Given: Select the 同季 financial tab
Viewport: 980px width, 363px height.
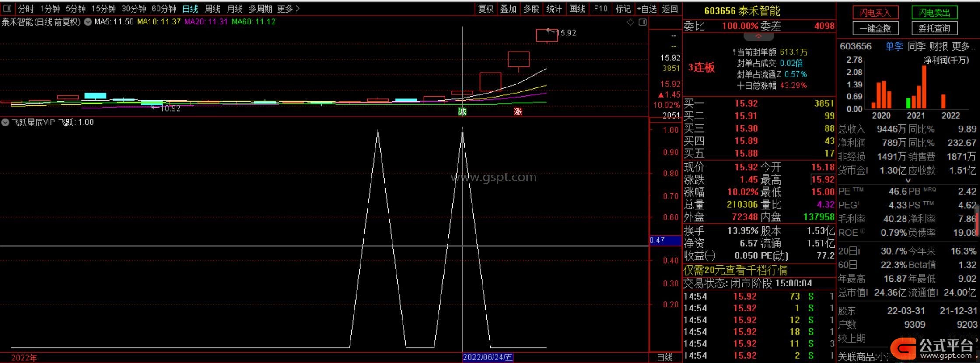Looking at the screenshot, I should (917, 46).
